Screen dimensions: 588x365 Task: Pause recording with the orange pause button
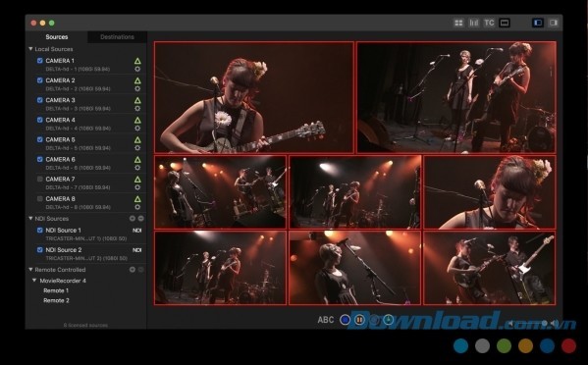[x=359, y=320]
